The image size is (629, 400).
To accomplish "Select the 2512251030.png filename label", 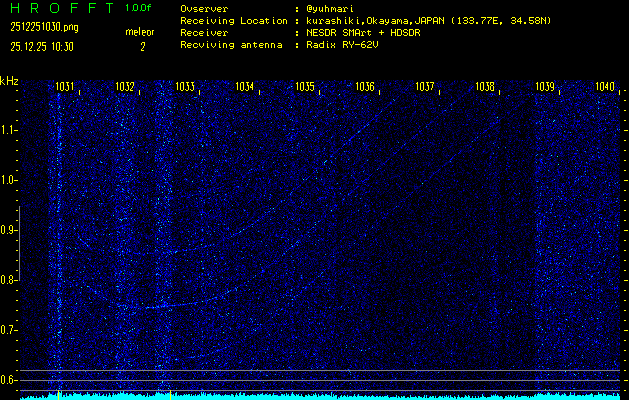I will 39,28.
